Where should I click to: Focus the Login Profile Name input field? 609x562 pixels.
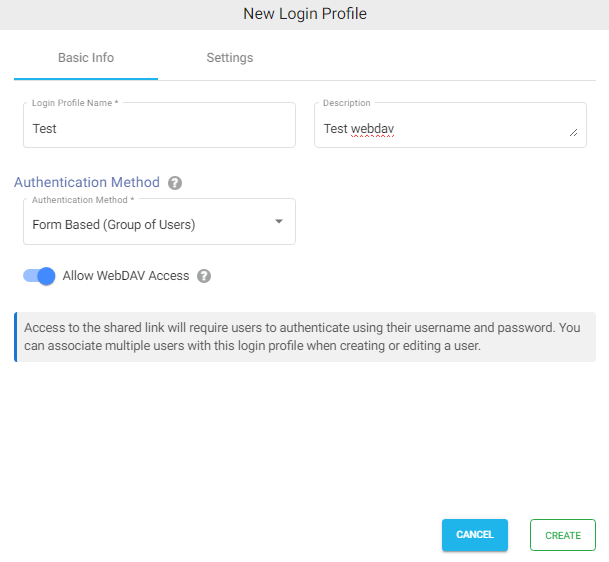(x=159, y=129)
